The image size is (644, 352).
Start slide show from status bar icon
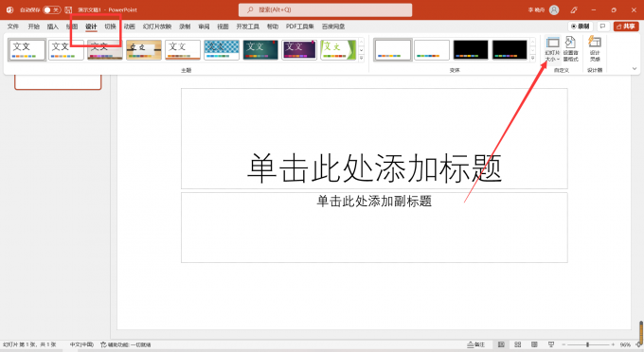coord(551,344)
